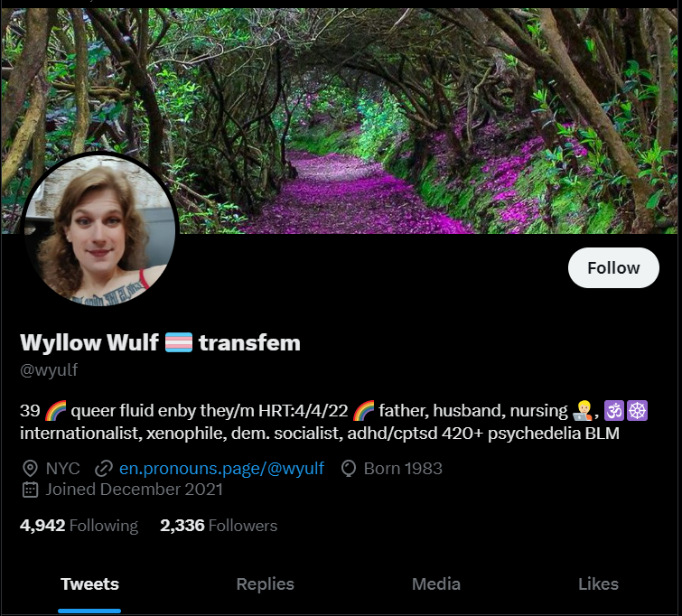Screen dimensions: 682x616
Task: Click the location pin icon
Action: click(x=30, y=469)
